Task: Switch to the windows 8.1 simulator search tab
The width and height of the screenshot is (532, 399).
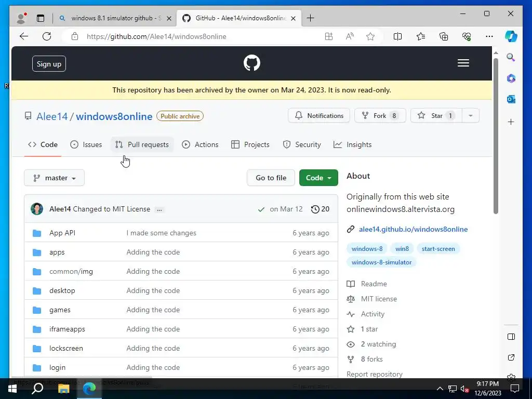Action: (x=115, y=18)
